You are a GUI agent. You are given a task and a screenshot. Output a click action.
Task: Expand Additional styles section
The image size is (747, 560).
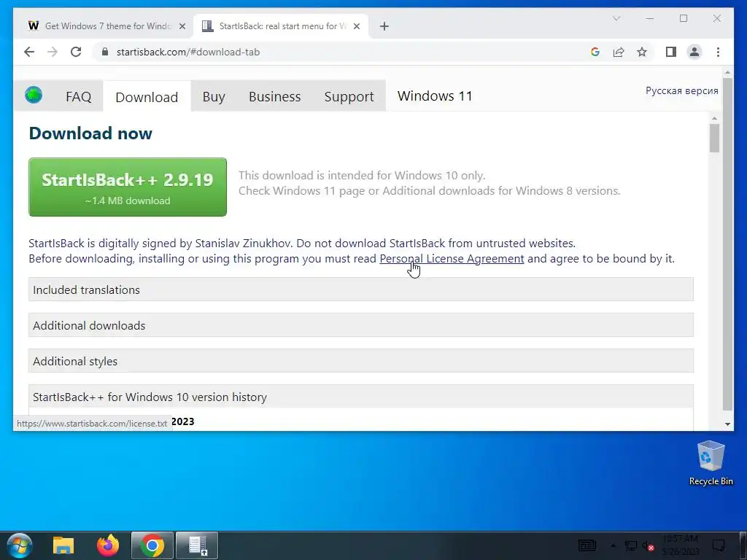[x=360, y=361]
